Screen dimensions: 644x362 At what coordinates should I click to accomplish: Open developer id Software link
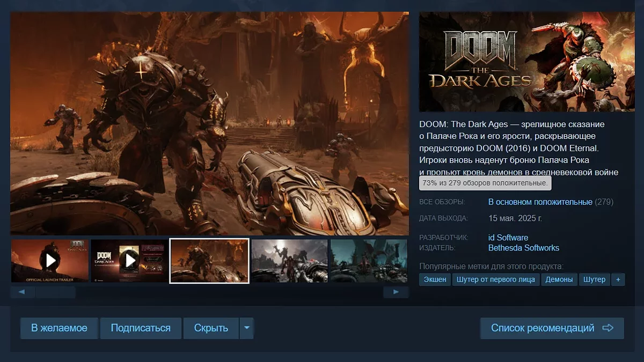coord(508,238)
